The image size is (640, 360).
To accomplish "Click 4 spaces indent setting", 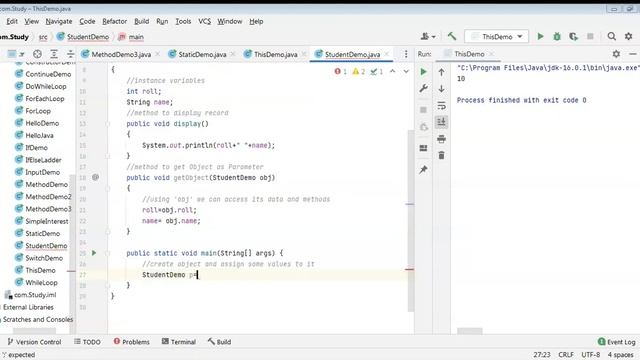I will (x=620, y=354).
